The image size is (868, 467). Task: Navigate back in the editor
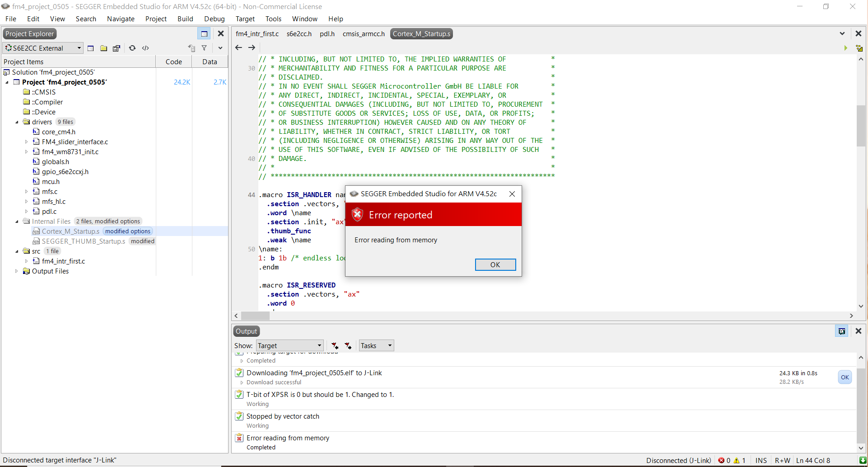coord(239,47)
